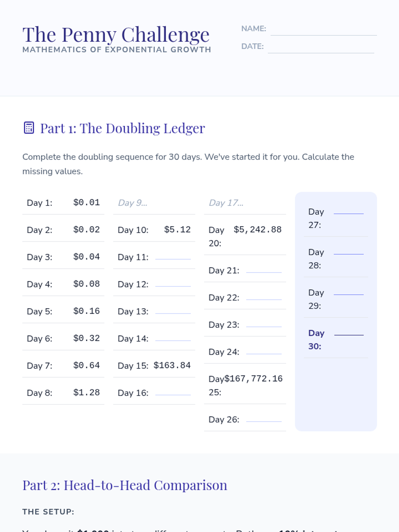Click the Day 24 answer blank
The image size is (399, 532).
264,351
